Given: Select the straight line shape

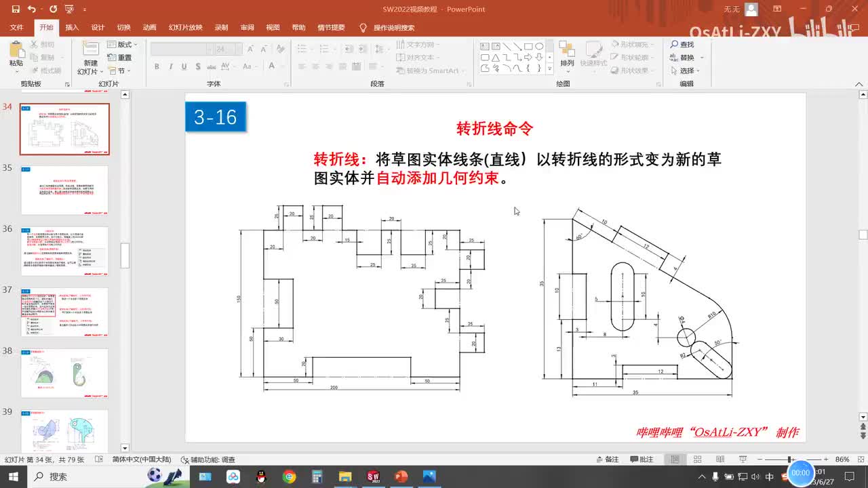Looking at the screenshot, I should (507, 47).
